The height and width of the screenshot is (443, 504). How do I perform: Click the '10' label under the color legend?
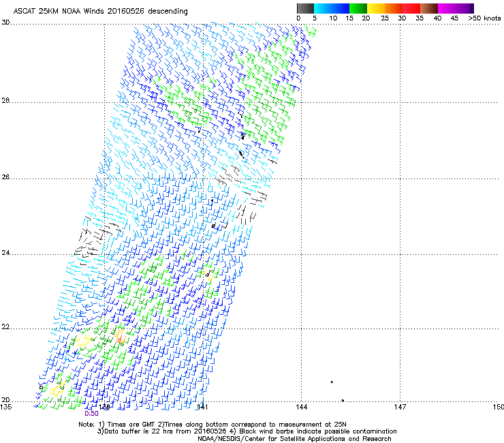(333, 18)
